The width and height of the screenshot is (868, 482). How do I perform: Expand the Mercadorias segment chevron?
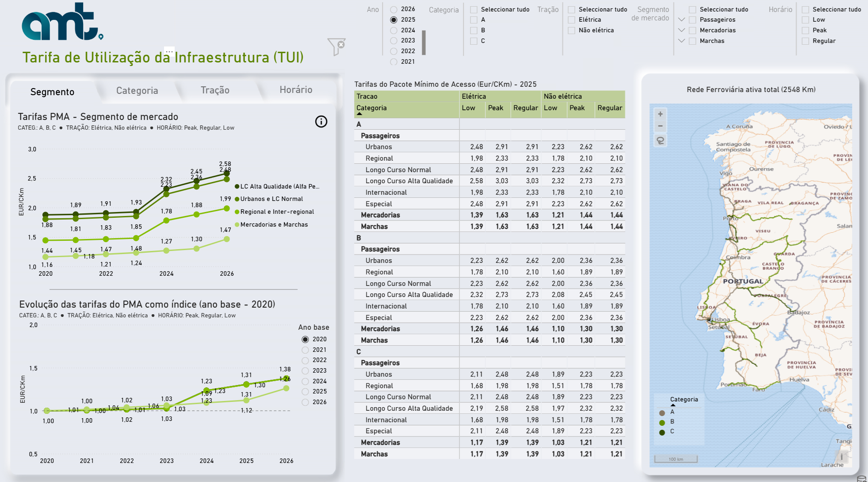(681, 30)
